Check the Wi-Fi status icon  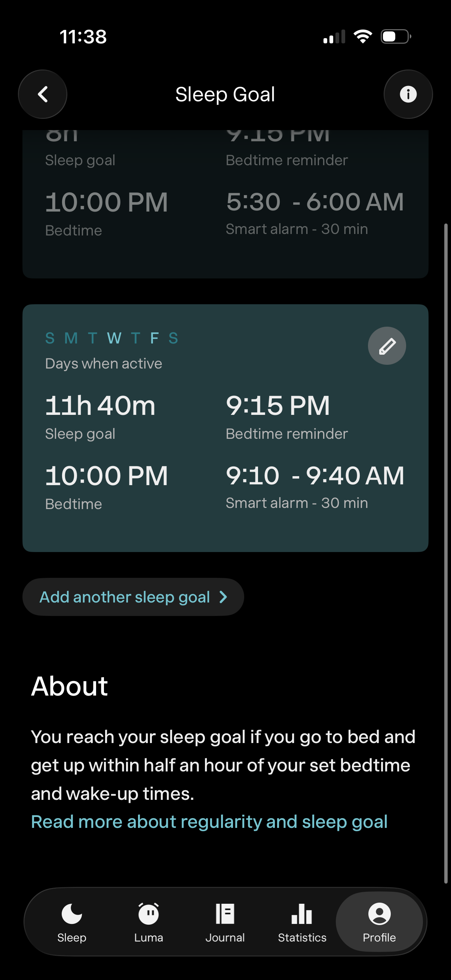[x=363, y=37]
